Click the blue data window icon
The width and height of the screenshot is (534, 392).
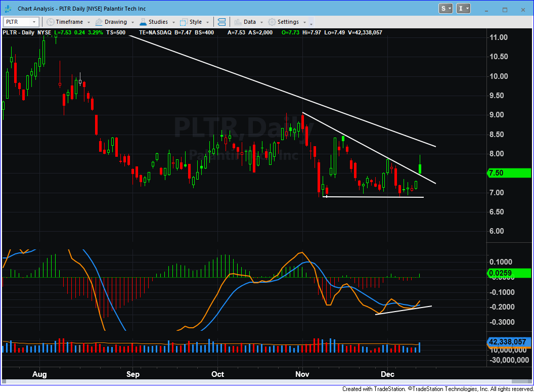(221, 22)
